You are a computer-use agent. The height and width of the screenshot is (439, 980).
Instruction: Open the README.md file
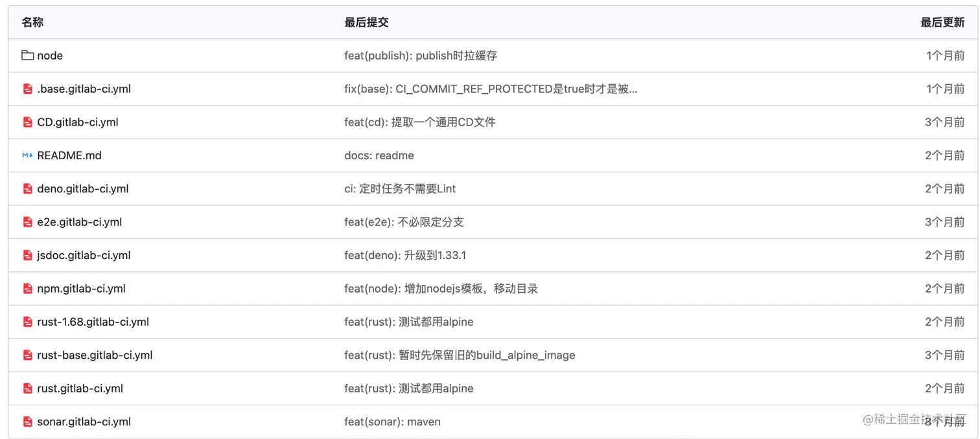coord(69,155)
